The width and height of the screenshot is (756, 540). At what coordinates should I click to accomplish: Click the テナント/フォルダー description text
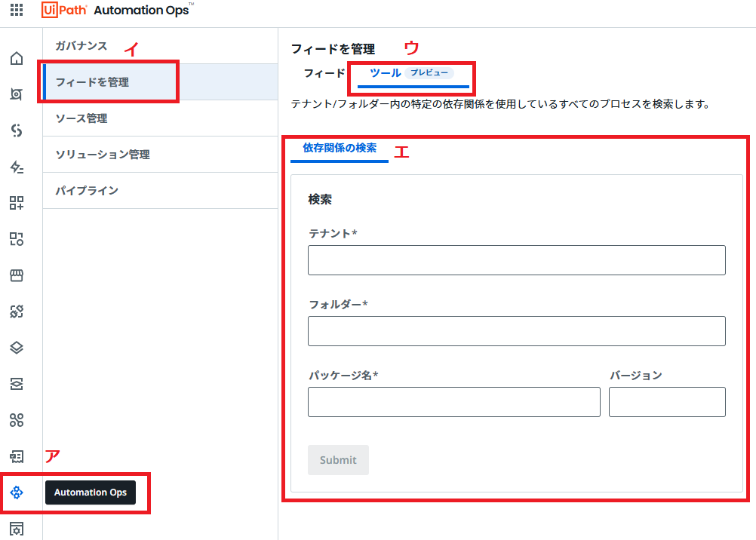(500, 104)
